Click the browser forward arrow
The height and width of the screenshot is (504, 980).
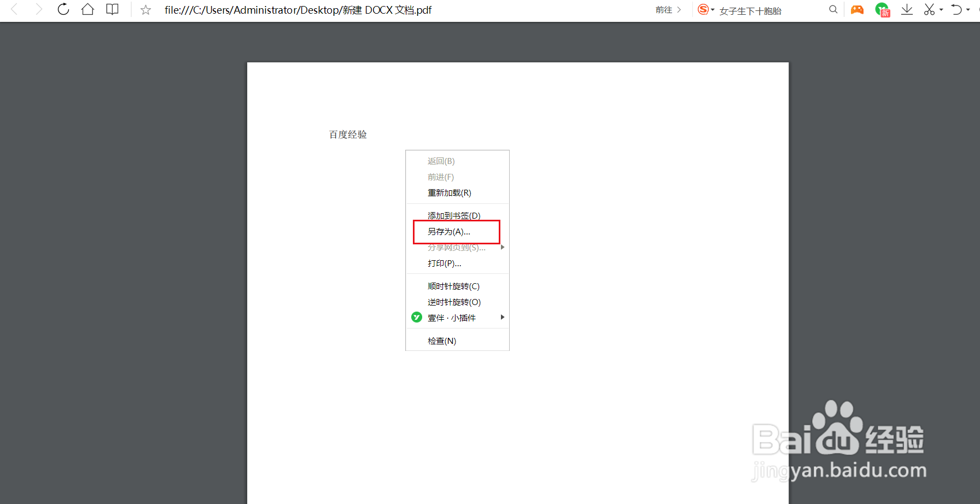coord(39,9)
